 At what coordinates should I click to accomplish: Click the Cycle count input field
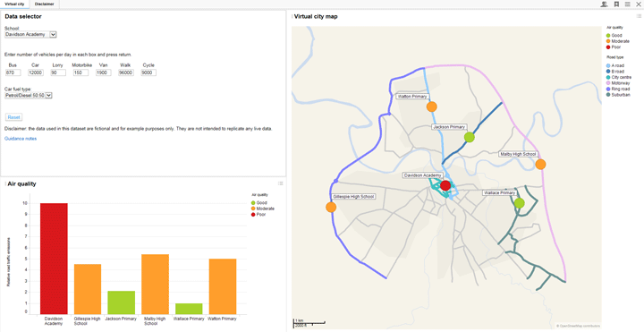point(148,72)
